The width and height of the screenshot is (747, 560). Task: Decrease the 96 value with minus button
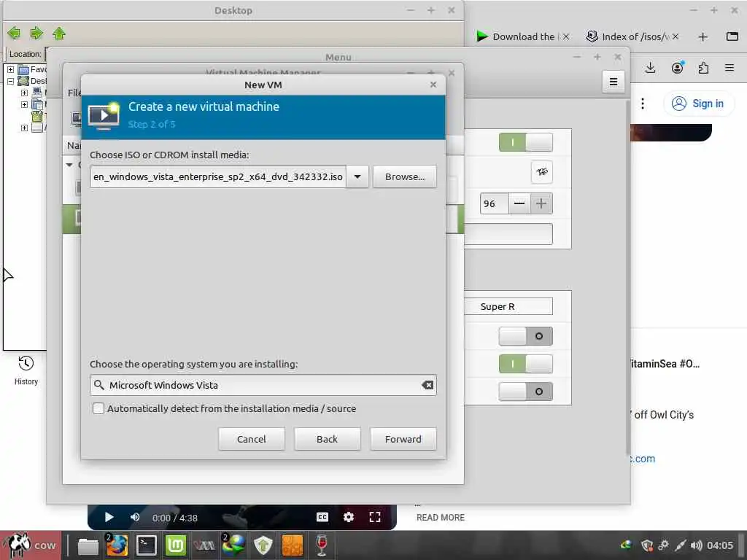[519, 203]
